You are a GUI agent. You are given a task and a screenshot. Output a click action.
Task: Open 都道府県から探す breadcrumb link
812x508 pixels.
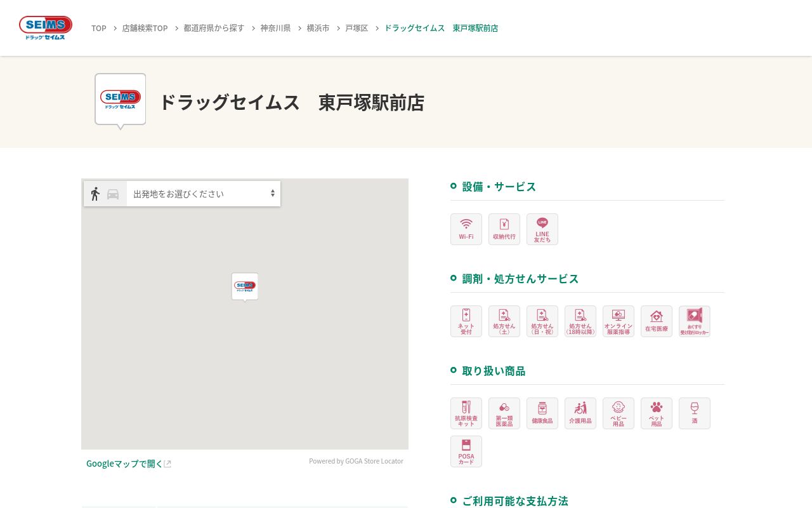[214, 28]
